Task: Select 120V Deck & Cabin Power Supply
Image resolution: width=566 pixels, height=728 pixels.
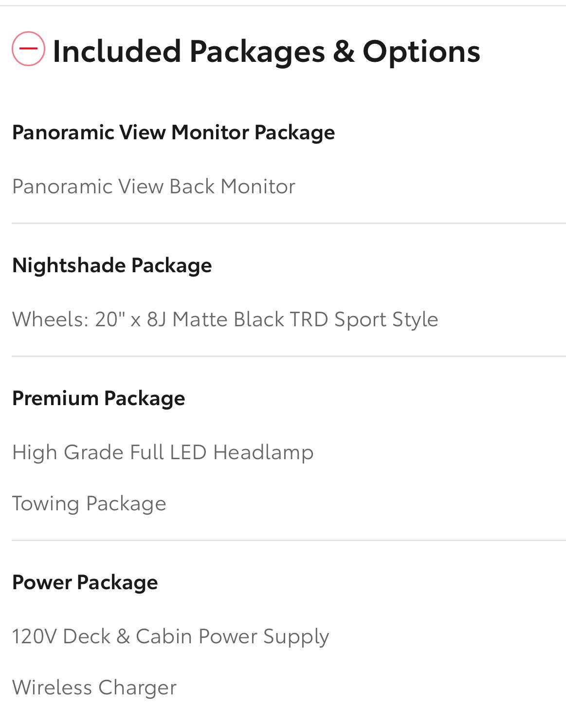Action: [x=171, y=635]
